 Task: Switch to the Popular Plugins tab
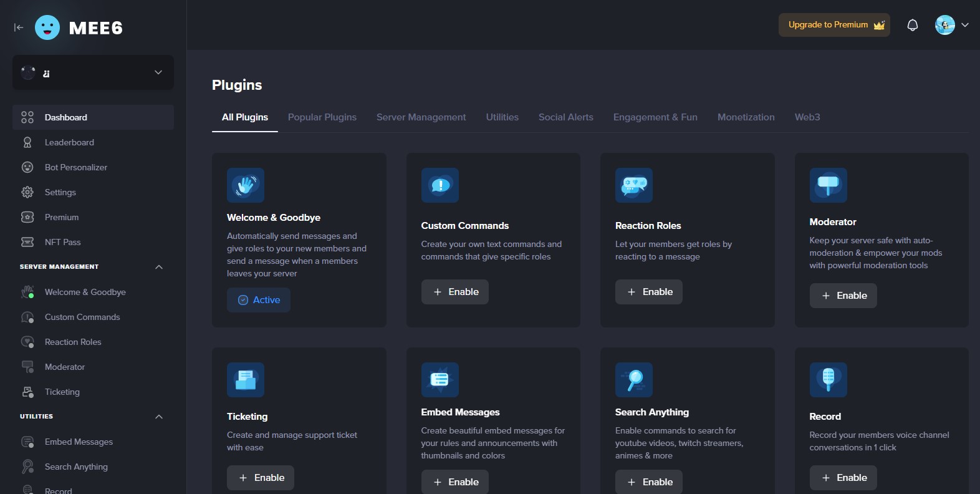pyautogui.click(x=322, y=117)
